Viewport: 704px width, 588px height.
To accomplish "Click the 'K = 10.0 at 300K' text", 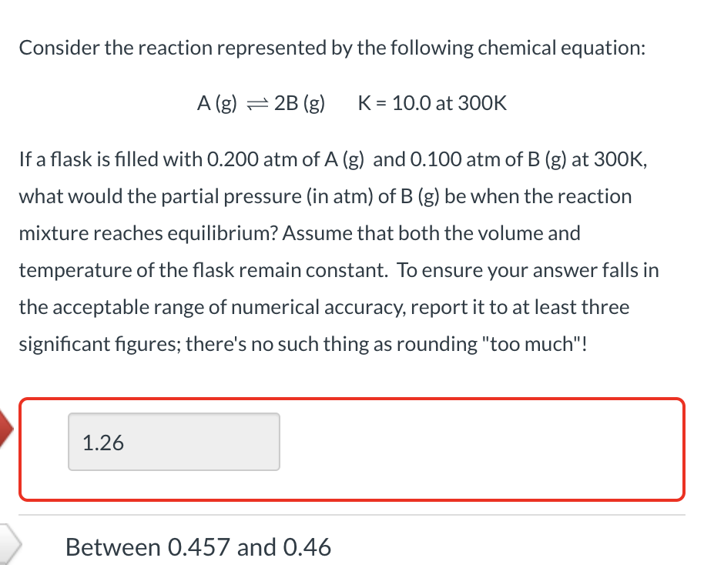I will point(432,102).
